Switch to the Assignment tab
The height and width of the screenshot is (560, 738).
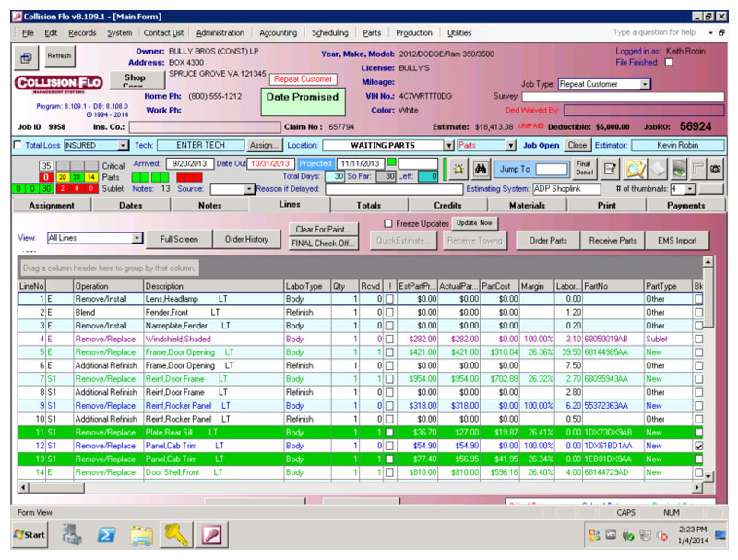[52, 205]
